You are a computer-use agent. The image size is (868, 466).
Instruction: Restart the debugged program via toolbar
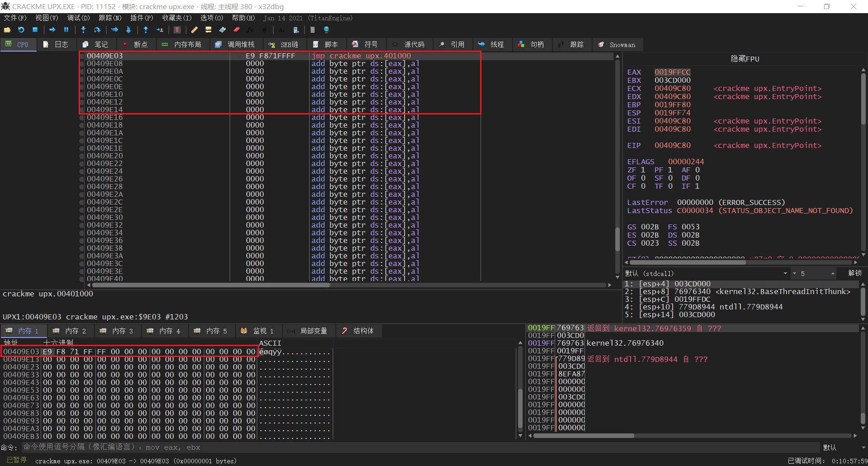(21, 30)
